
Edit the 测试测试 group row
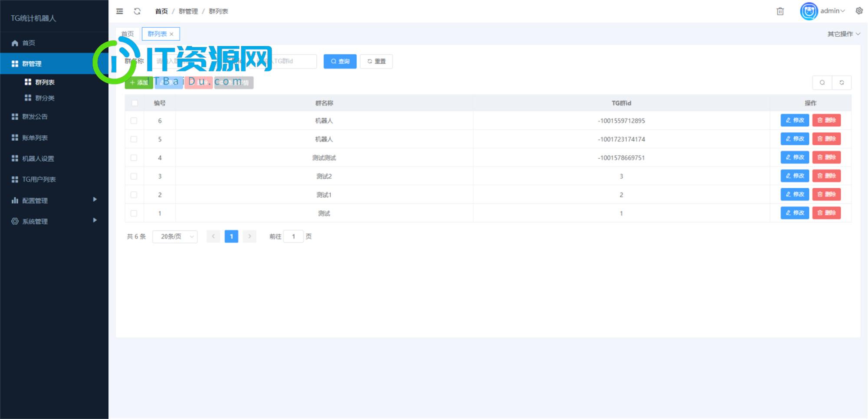coord(795,157)
